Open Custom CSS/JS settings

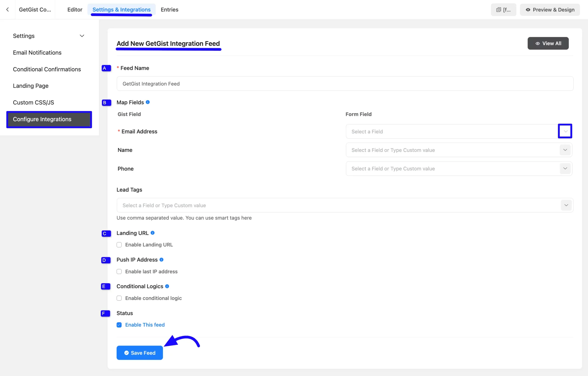tap(34, 102)
